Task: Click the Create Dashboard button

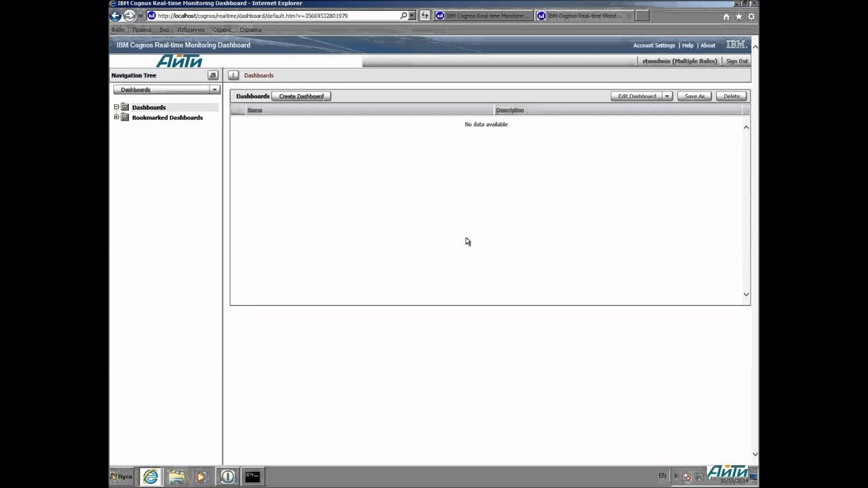Action: [x=301, y=96]
